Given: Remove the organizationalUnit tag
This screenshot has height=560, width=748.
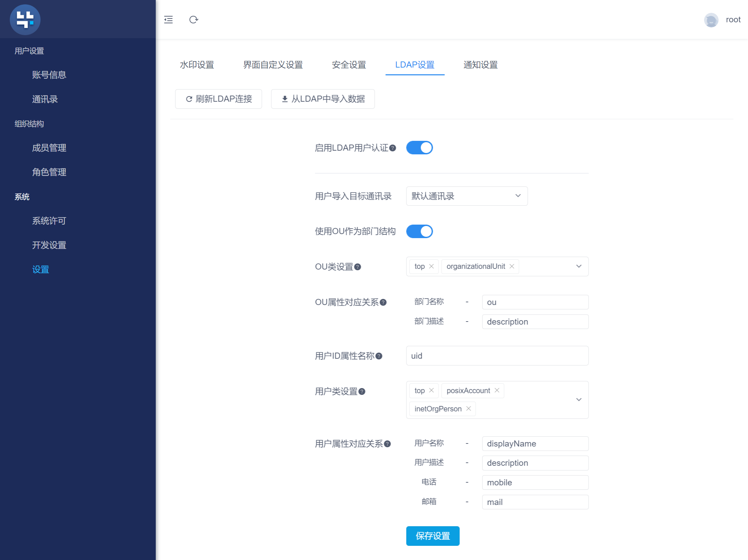Looking at the screenshot, I should 512,266.
